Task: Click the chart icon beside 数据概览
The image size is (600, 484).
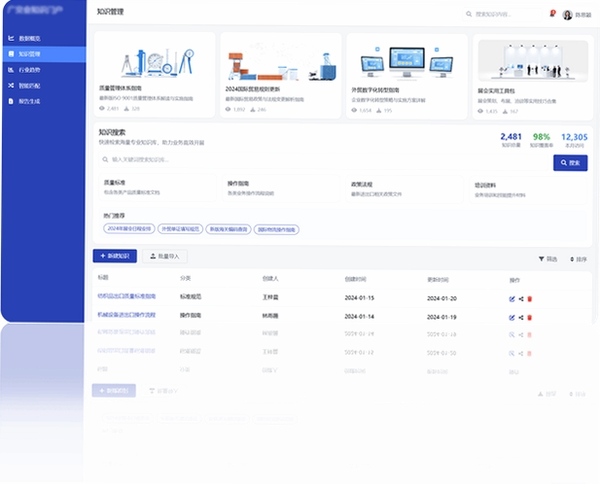Action: click(11, 38)
